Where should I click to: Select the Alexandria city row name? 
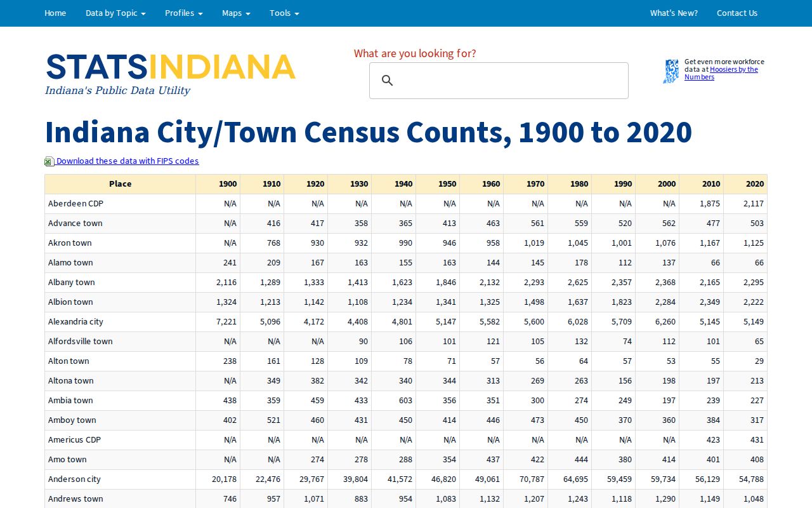pyautogui.click(x=75, y=321)
